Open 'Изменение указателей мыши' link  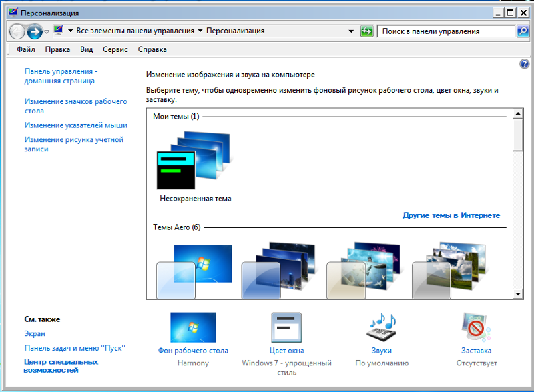click(75, 125)
